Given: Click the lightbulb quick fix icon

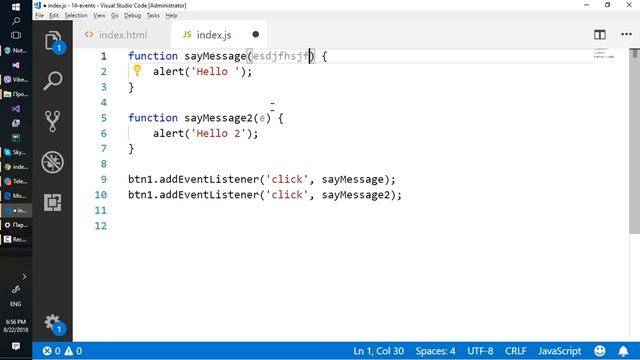Looking at the screenshot, I should [137, 70].
